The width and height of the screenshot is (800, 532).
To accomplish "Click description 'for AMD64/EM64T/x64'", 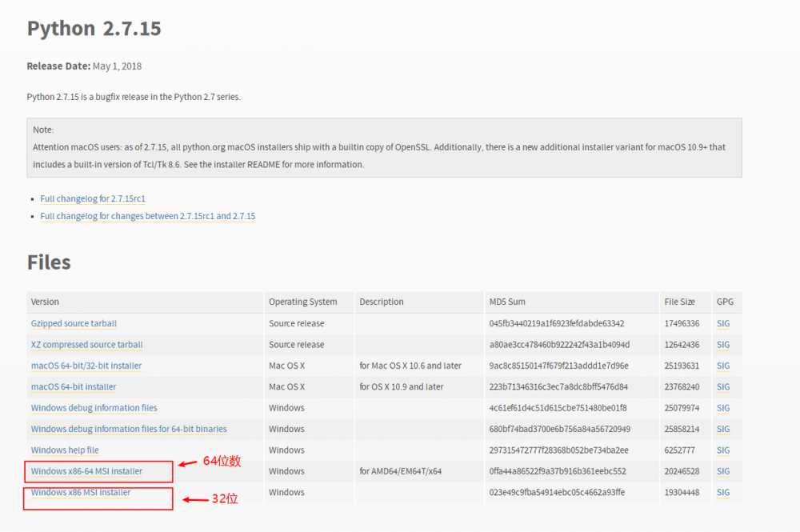I will click(401, 471).
